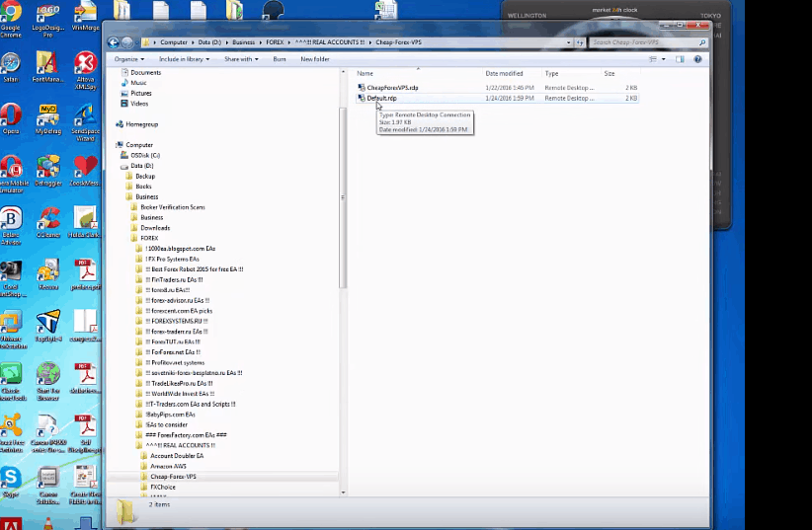Launch Opera from the desktop
The image size is (812, 530).
pyautogui.click(x=11, y=118)
